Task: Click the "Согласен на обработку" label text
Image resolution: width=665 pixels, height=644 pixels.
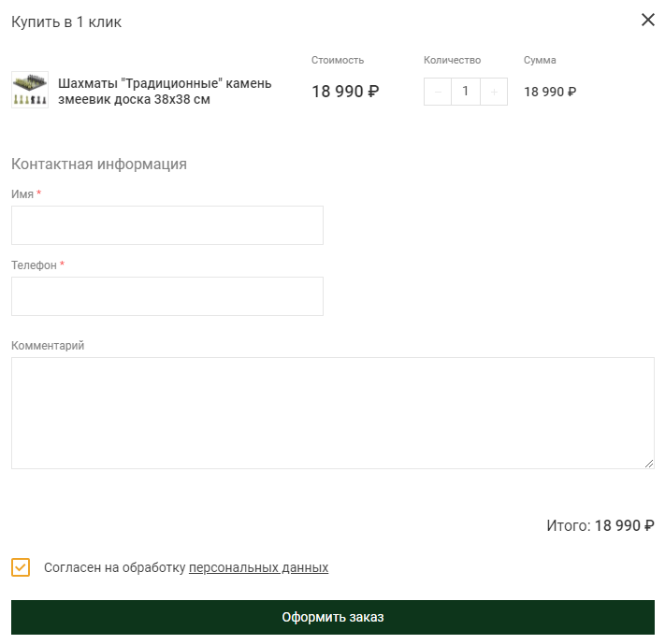Action: (115, 567)
